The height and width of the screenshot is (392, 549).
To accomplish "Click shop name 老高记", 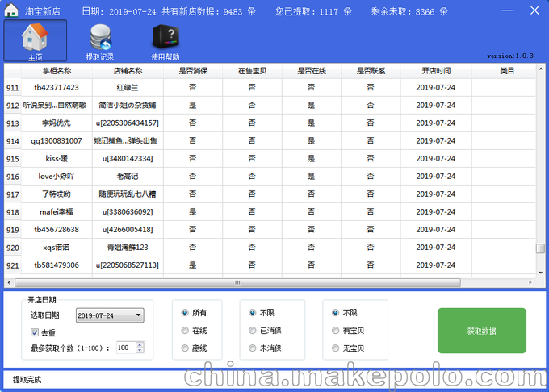I will (128, 177).
